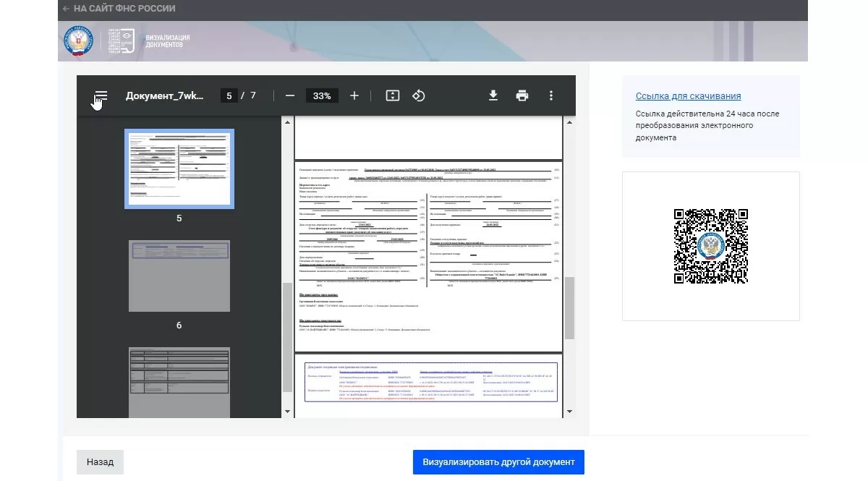Viewport: 868px width, 481px height.
Task: Open the Ссылка для скачивания link
Action: pyautogui.click(x=688, y=96)
